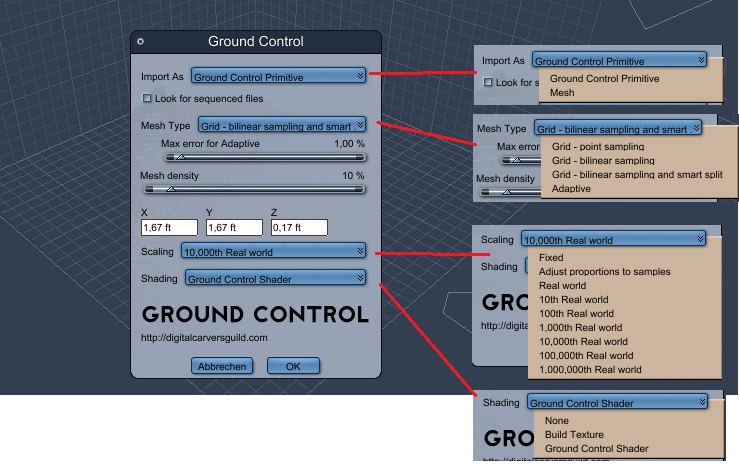
Task: Choose 1,000,000th Real world scaling
Action: tap(590, 370)
